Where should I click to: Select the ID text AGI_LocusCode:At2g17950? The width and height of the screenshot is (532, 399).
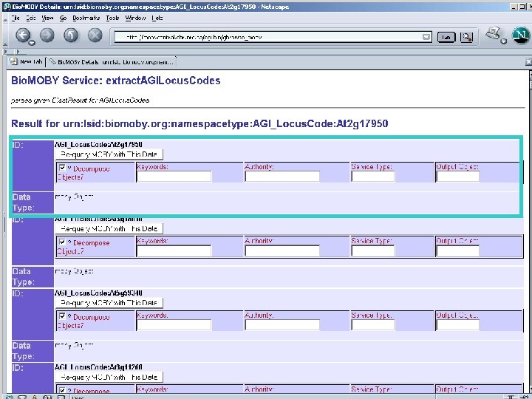pos(98,145)
